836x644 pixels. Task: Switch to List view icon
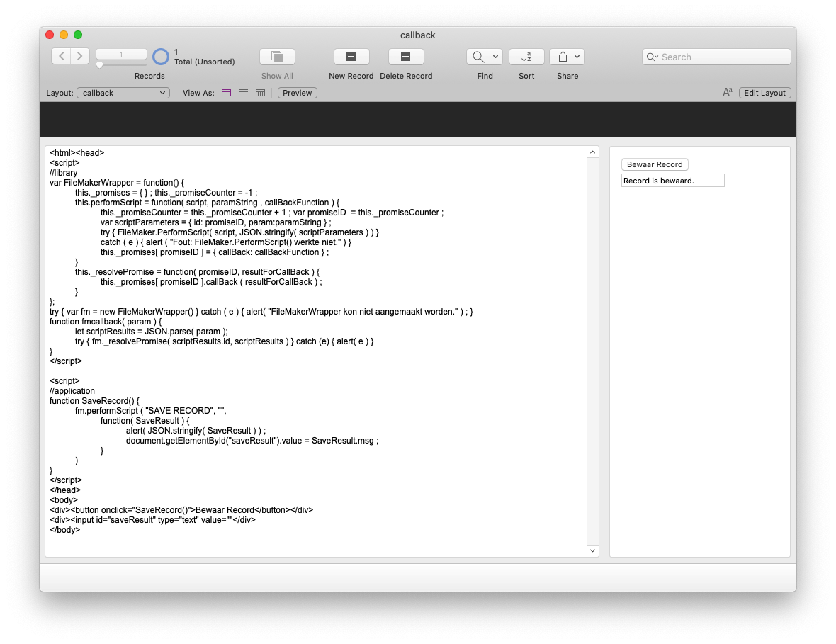[243, 93]
